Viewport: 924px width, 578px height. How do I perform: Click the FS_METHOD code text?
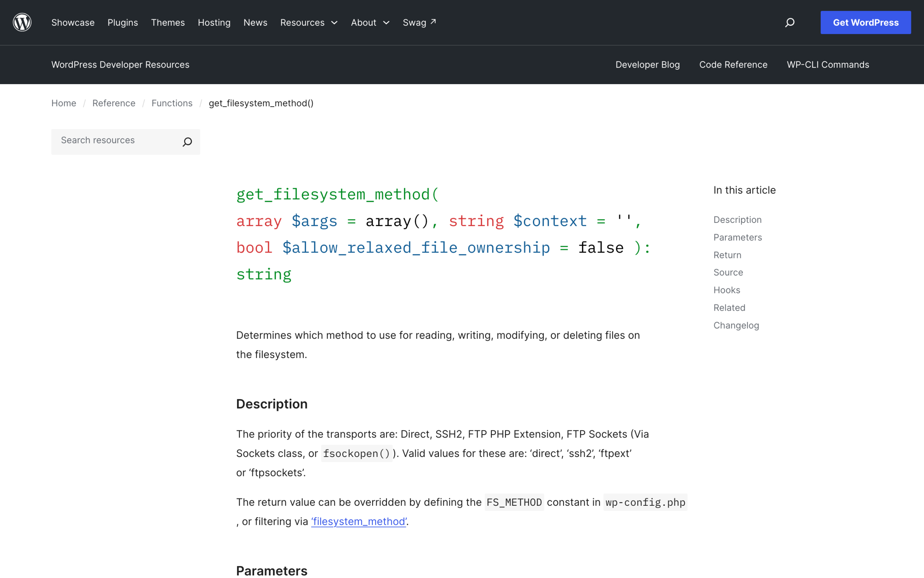point(514,502)
